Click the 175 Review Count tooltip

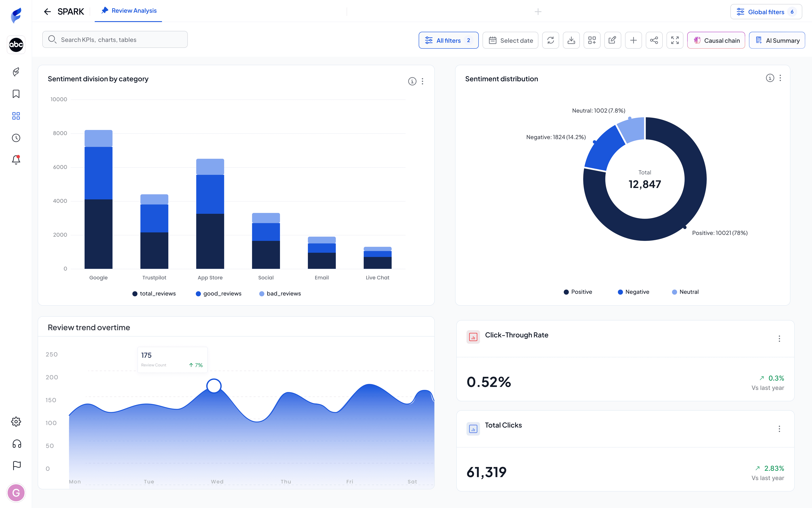173,359
